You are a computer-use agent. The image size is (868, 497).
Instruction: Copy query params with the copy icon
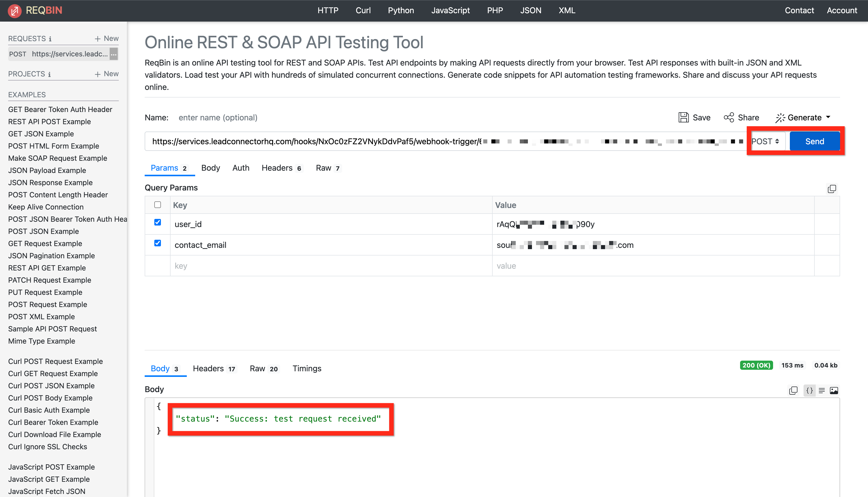point(831,189)
